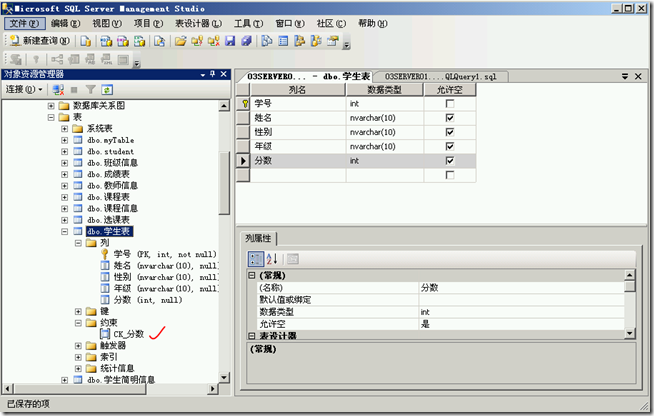The image size is (654, 416).
Task: Open the 文件 menu
Action: point(25,23)
